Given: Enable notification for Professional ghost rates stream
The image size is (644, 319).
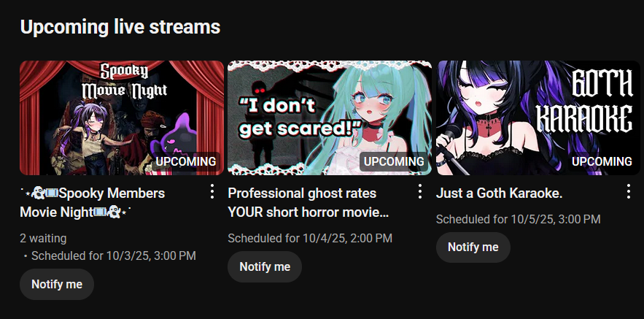Looking at the screenshot, I should (265, 266).
